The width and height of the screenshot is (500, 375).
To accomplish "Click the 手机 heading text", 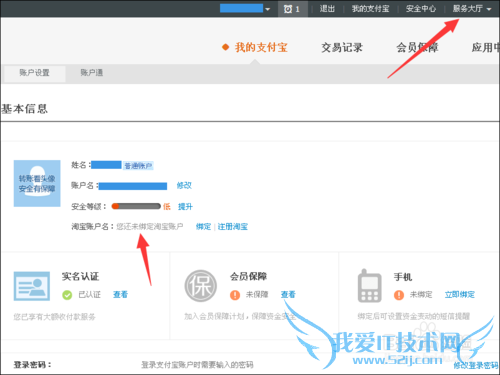I will click(403, 277).
